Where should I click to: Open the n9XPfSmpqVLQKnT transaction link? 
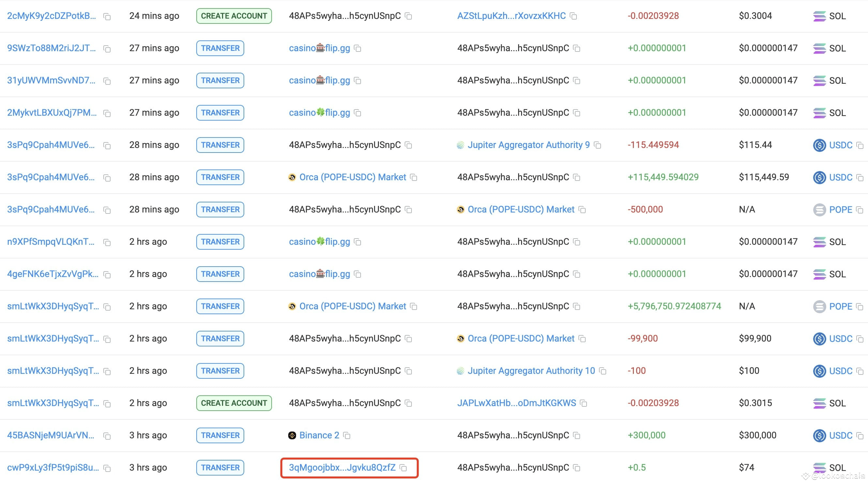click(51, 242)
